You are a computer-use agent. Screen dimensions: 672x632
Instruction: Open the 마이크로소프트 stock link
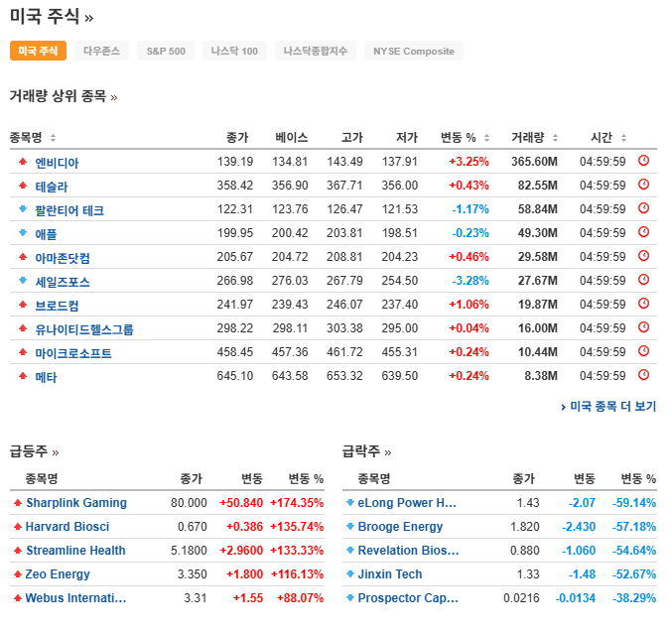pyautogui.click(x=73, y=353)
